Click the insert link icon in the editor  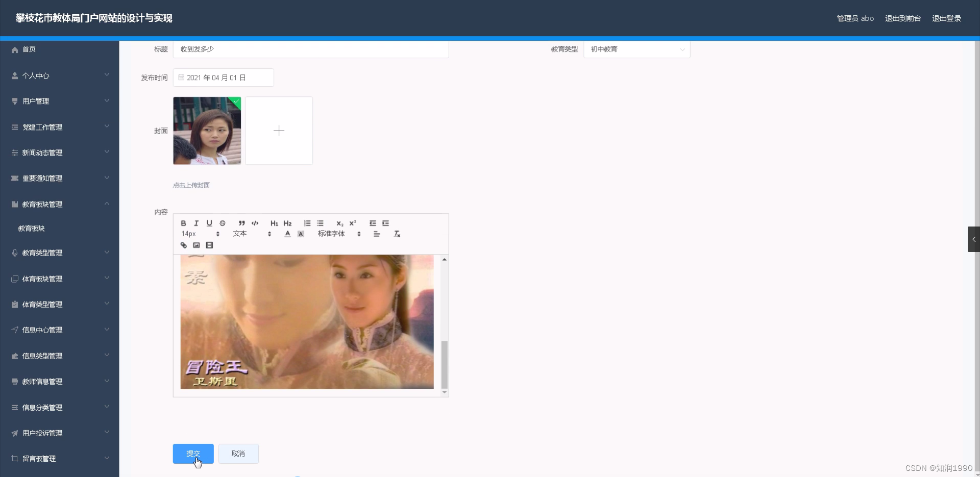coord(183,245)
